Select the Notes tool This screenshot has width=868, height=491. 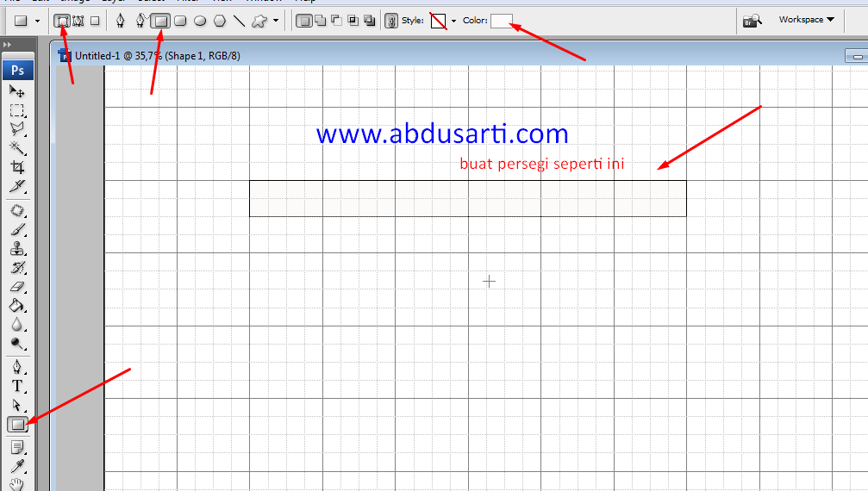pos(17,447)
